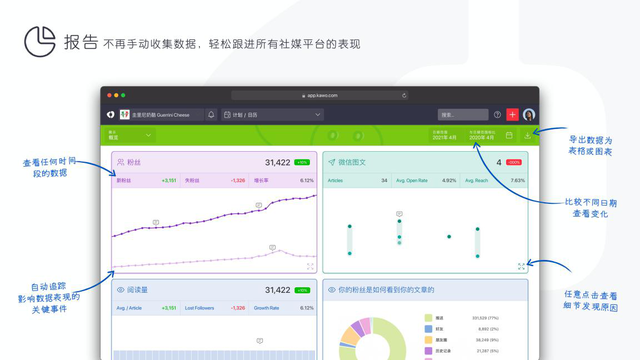640x360 pixels.
Task: Click the red plus create button
Action: pyautogui.click(x=512, y=115)
